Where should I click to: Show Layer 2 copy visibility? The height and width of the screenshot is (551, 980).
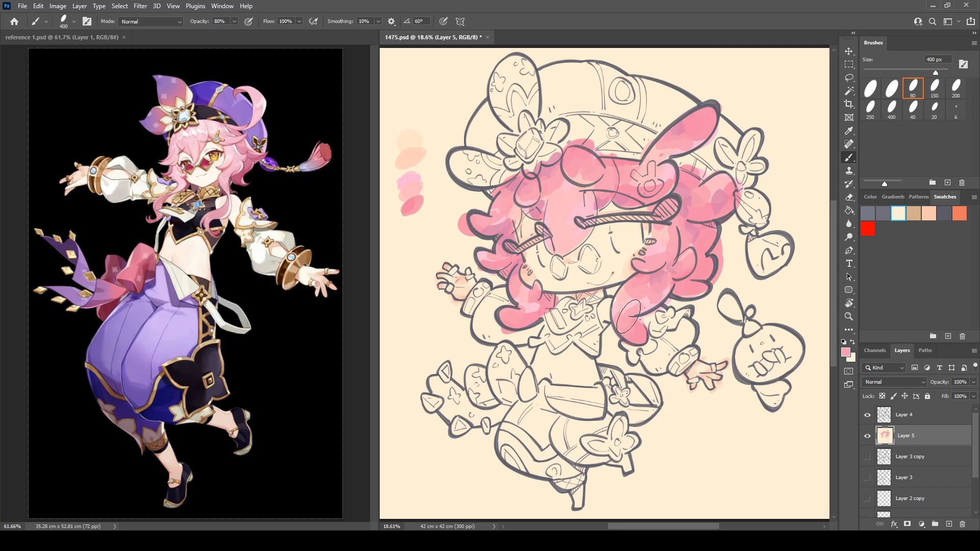pyautogui.click(x=867, y=498)
